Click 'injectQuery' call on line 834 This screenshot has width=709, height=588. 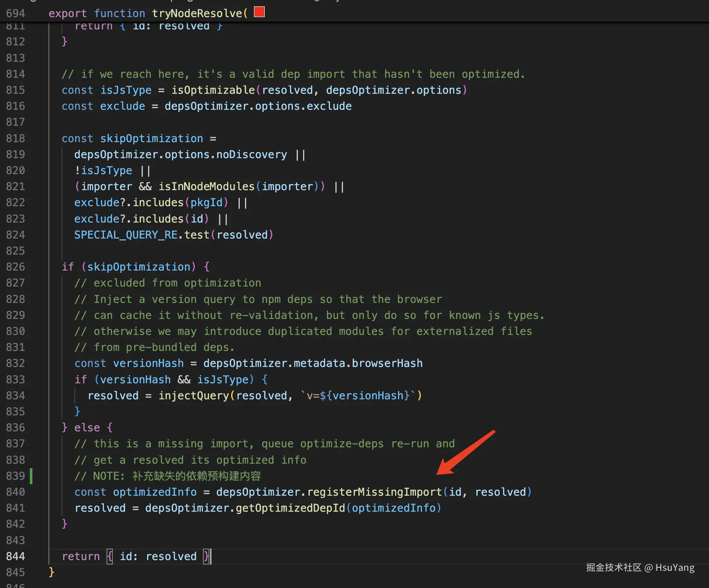pyautogui.click(x=194, y=396)
